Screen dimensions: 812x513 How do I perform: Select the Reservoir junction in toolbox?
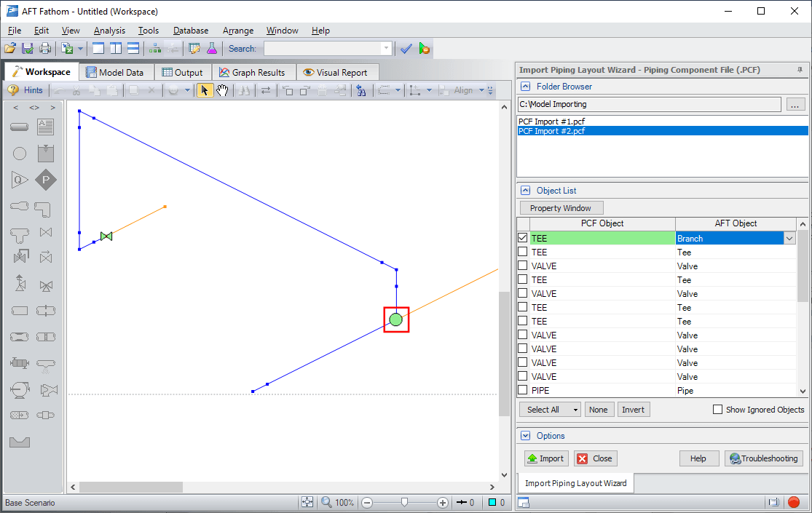coord(46,154)
